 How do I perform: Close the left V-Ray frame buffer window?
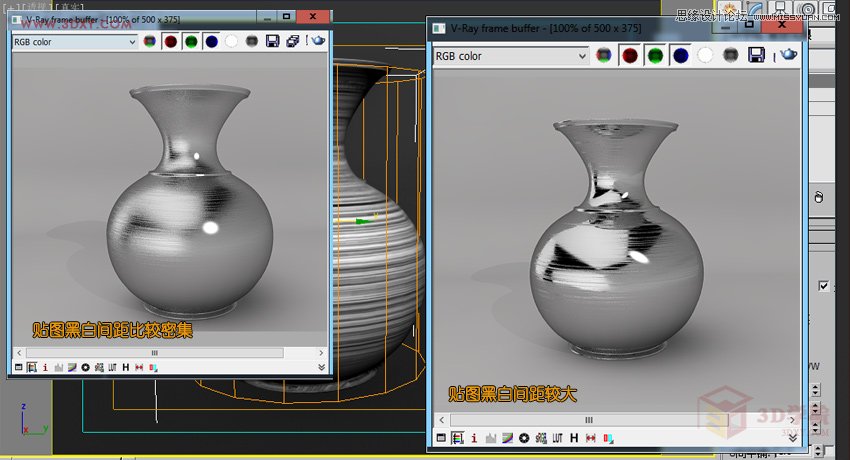(x=313, y=16)
